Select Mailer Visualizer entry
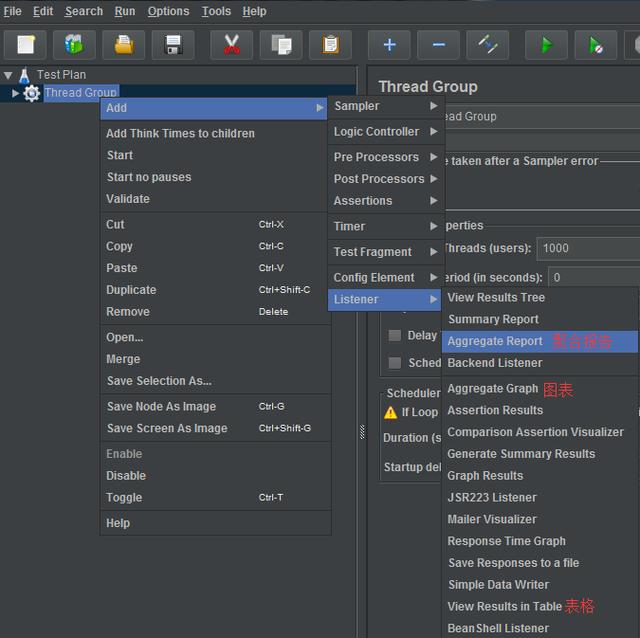This screenshot has height=638, width=640. pos(540,520)
